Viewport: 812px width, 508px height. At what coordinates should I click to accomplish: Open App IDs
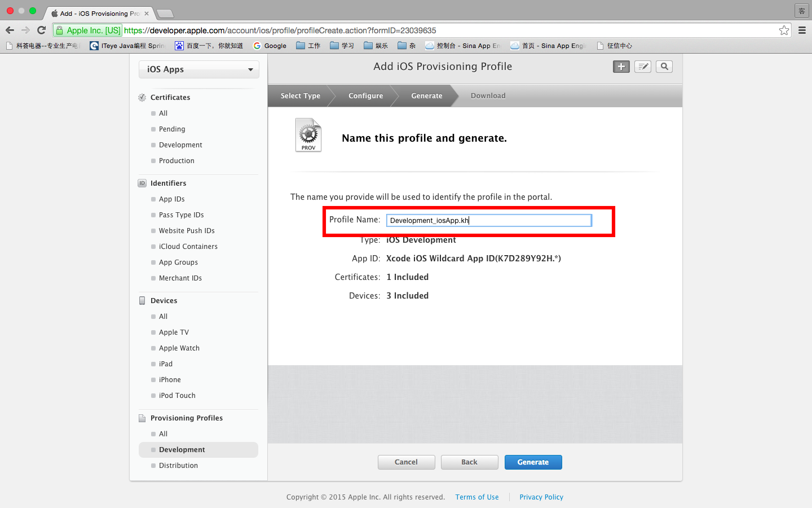171,199
